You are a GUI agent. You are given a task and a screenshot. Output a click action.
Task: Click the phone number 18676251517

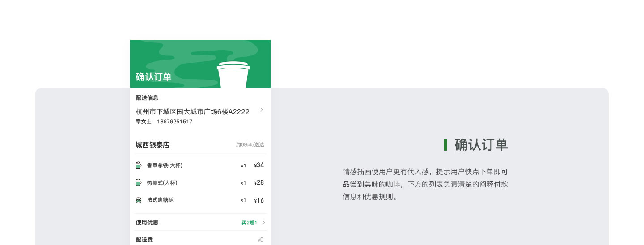pos(174,122)
